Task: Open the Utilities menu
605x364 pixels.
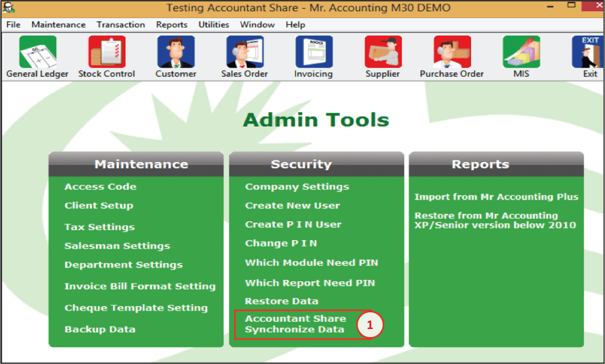Action: (x=214, y=25)
